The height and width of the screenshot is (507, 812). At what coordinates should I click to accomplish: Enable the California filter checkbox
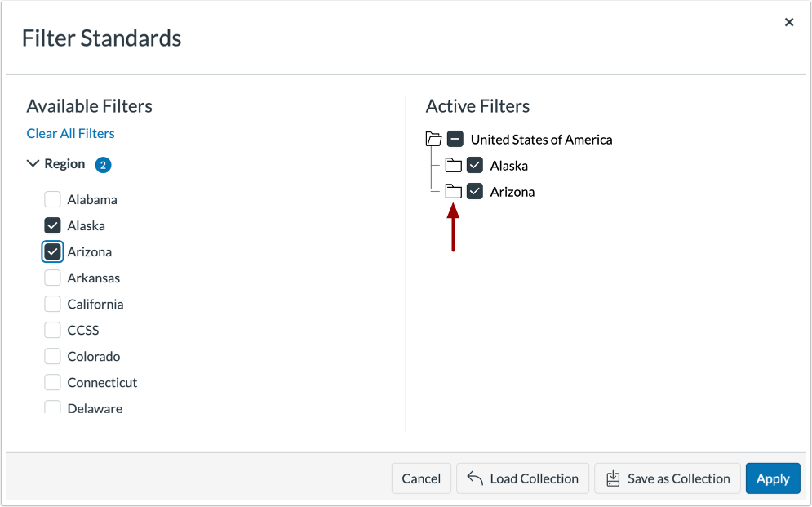(x=52, y=304)
